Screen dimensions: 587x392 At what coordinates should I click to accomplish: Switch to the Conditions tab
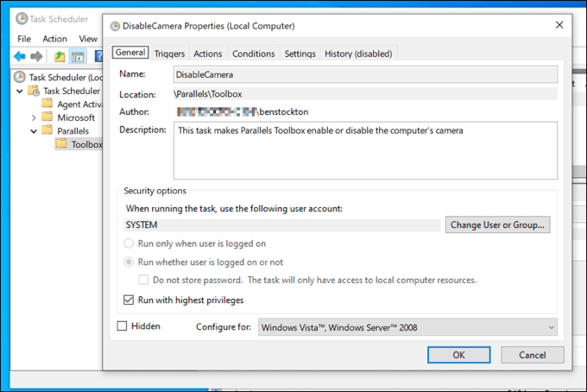[x=254, y=54]
